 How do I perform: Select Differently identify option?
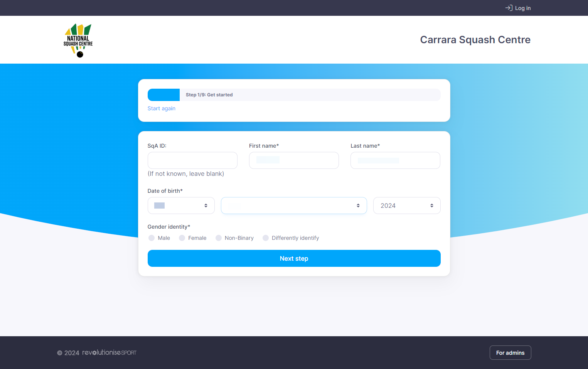pos(266,238)
